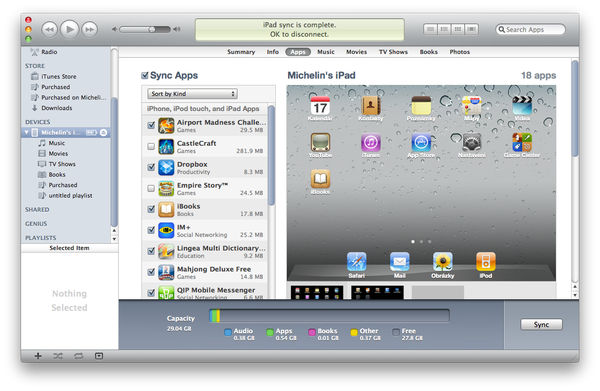Open Downloads in sidebar
This screenshot has width=600, height=391.
coord(56,108)
